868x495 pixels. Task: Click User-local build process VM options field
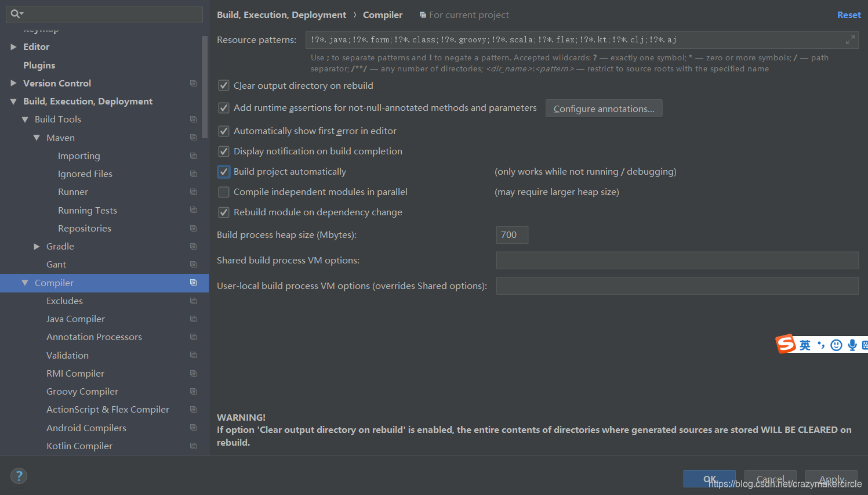click(677, 286)
